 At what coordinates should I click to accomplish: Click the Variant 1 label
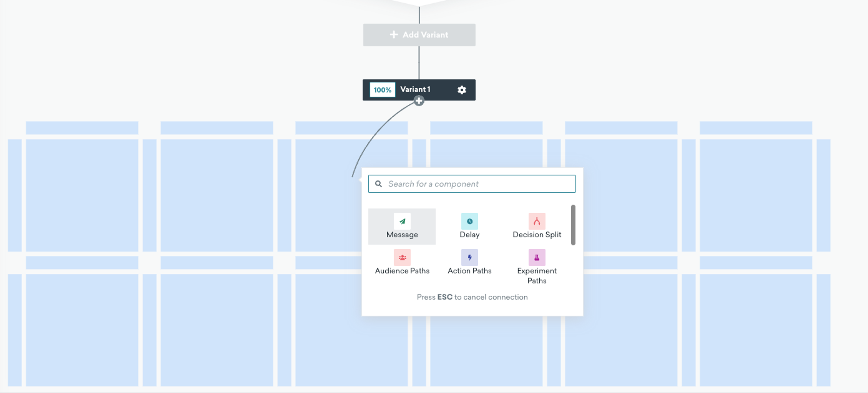(415, 89)
